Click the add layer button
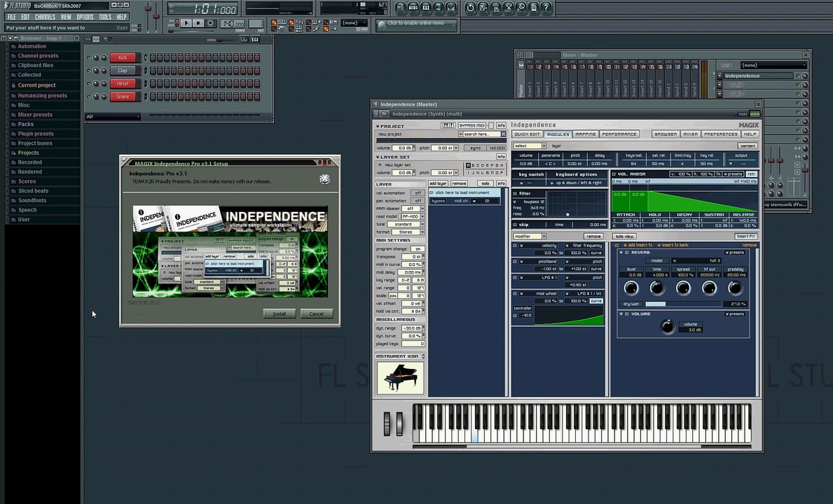Screen dimensions: 833x504 439,183
